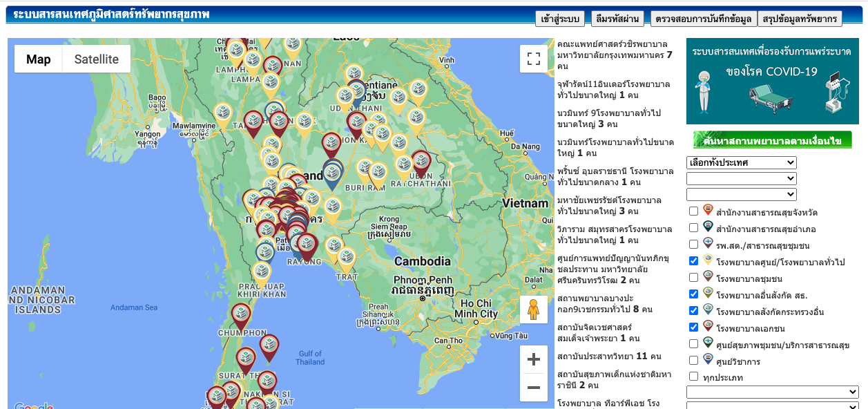The height and width of the screenshot is (409, 868).
Task: Switch to Satellite map view
Action: click(x=96, y=59)
